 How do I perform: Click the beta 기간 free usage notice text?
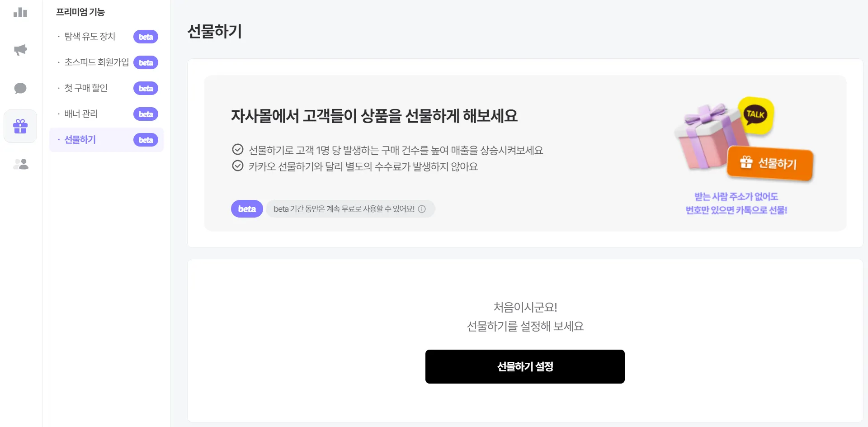344,209
